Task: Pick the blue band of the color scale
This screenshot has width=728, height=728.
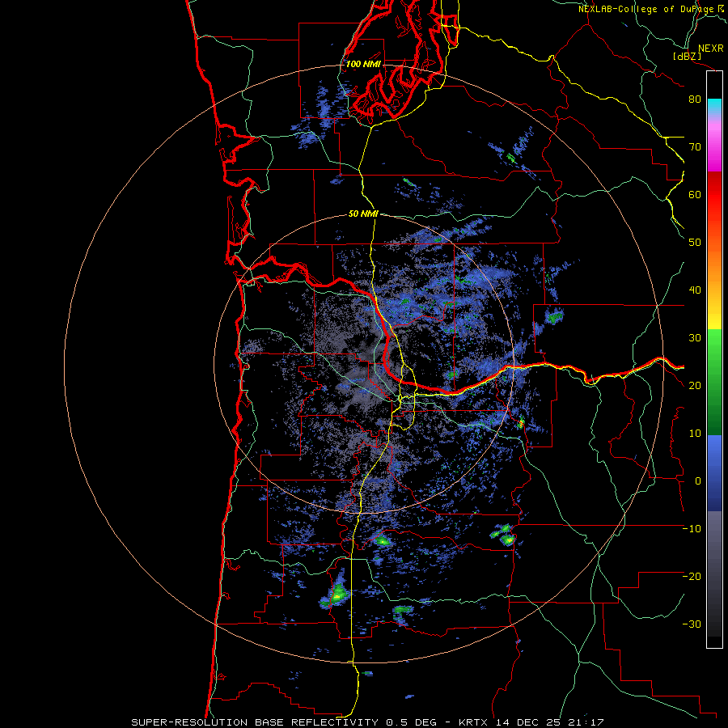Action: 714,472
